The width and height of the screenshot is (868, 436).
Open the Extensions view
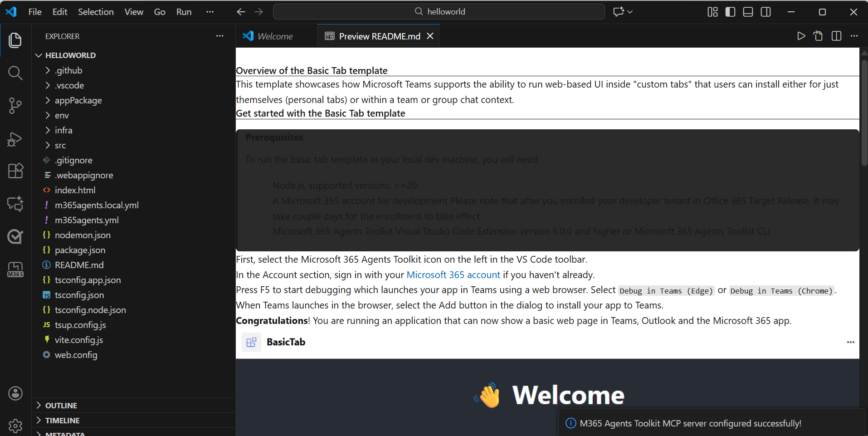(x=15, y=171)
